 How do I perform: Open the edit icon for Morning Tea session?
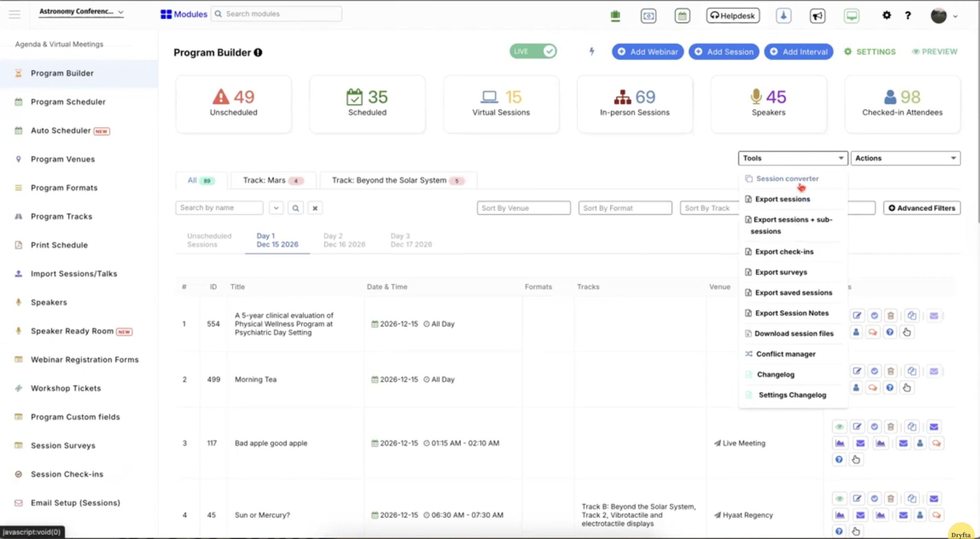coord(857,371)
